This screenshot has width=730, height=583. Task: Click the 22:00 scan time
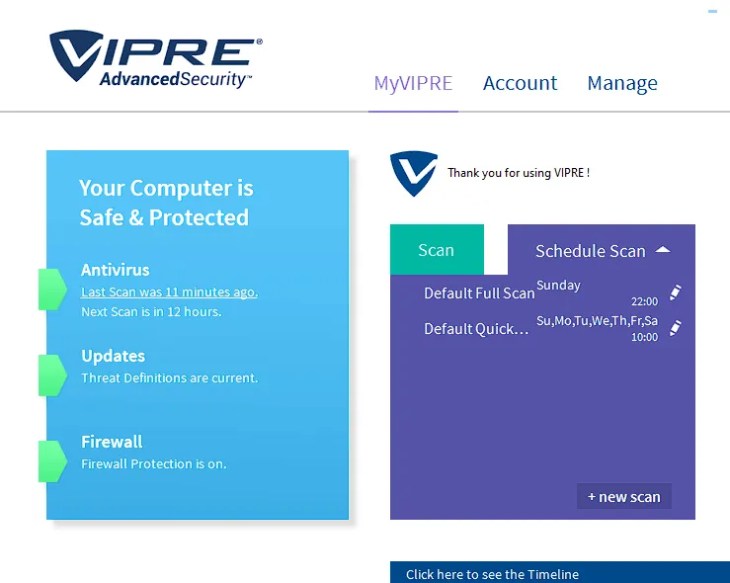644,302
